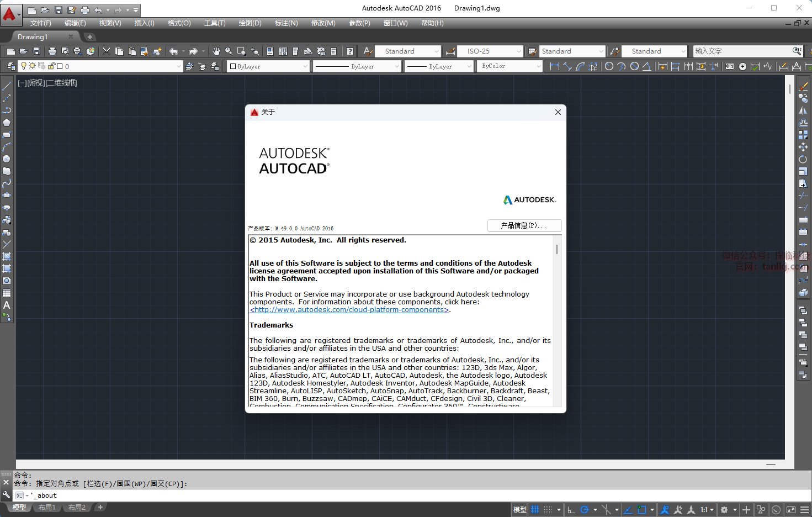This screenshot has height=517, width=812.
Task: Click the Plot printer icon
Action: pos(52,51)
